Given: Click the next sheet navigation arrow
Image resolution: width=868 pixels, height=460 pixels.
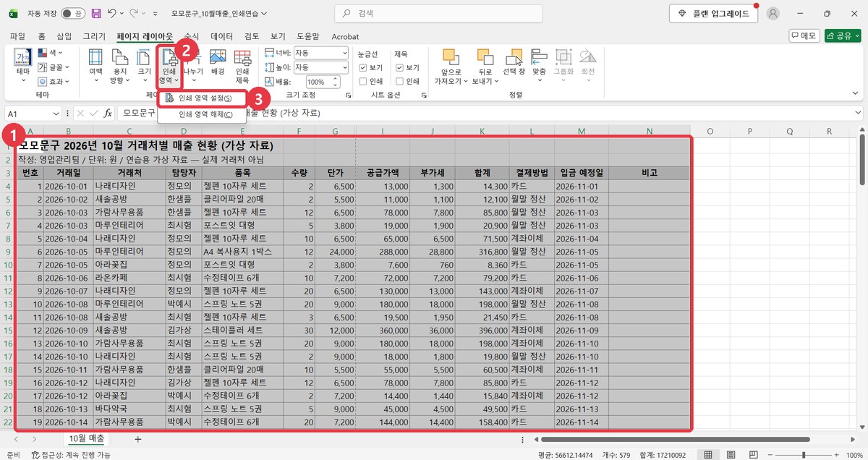Looking at the screenshot, I should [35, 439].
